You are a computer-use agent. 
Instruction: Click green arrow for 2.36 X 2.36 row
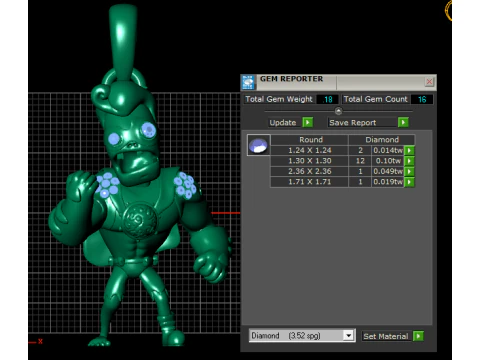(409, 171)
